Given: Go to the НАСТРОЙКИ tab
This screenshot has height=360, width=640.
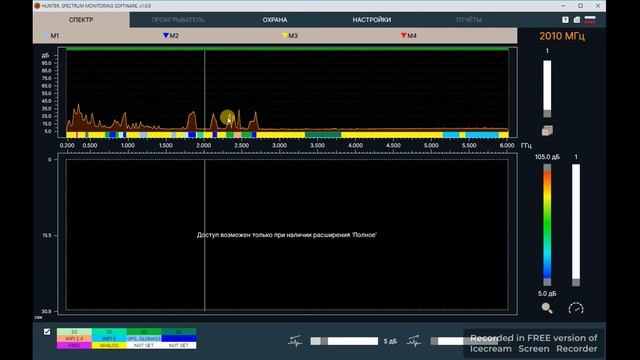Looking at the screenshot, I should click(x=371, y=20).
